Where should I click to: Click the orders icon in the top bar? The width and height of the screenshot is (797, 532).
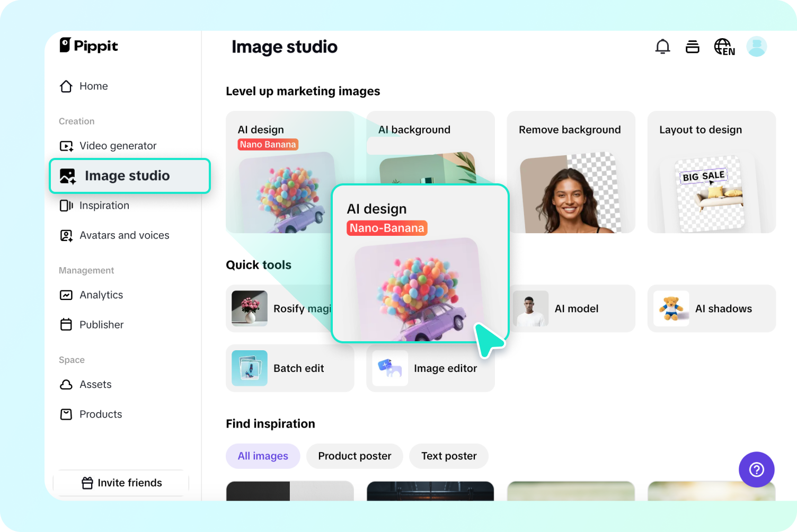click(693, 47)
